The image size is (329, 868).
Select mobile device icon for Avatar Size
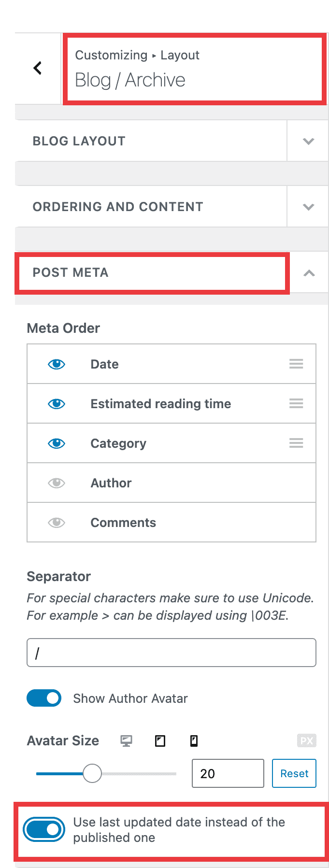pyautogui.click(x=194, y=741)
